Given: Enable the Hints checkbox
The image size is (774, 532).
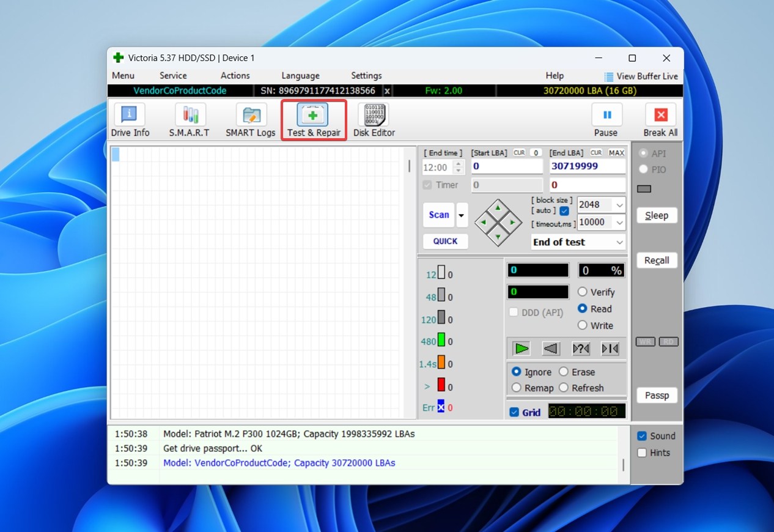Looking at the screenshot, I should click(642, 453).
